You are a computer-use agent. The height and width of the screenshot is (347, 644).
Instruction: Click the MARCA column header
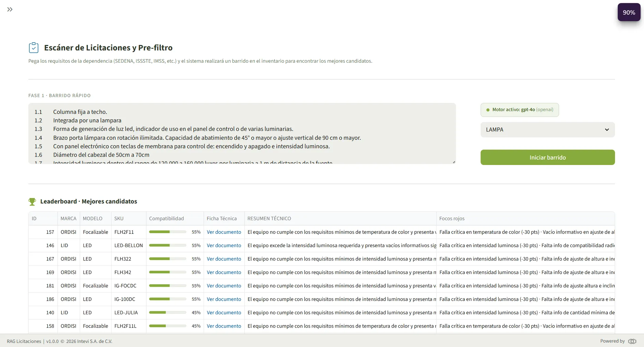[69, 218]
